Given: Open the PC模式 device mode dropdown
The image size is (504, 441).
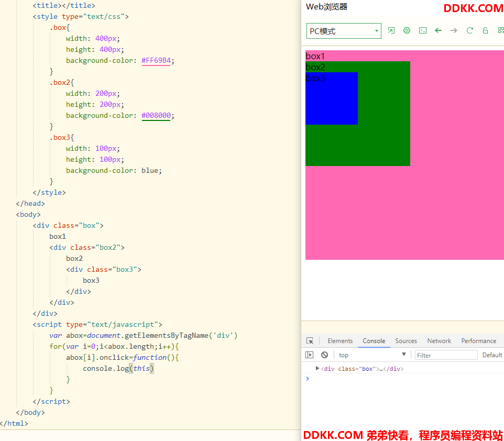Looking at the screenshot, I should [x=344, y=31].
